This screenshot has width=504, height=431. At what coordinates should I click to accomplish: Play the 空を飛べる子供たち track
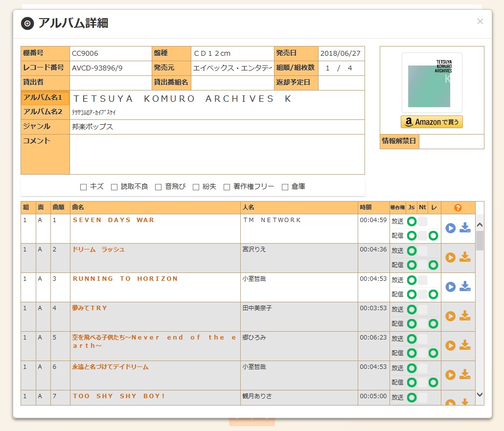click(x=450, y=345)
